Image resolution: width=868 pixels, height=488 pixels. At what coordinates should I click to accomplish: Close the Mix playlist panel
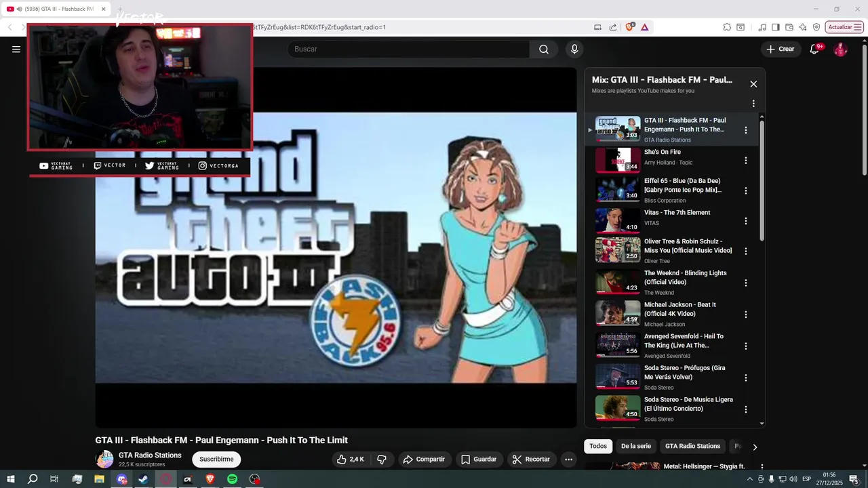point(753,84)
